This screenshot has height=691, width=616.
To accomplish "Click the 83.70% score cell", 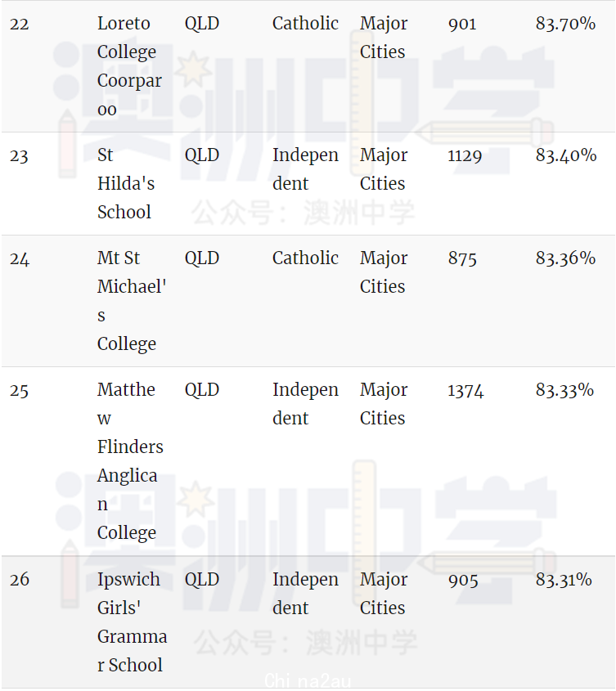I will [565, 24].
